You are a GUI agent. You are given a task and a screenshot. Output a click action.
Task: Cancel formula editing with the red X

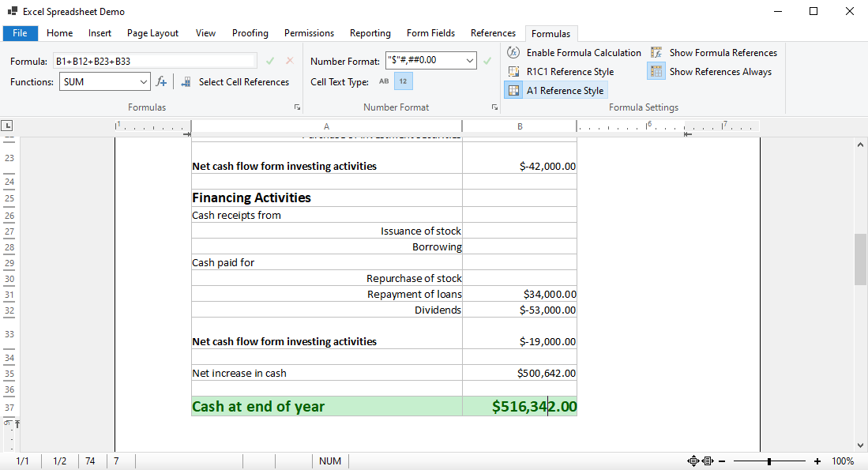pos(290,61)
